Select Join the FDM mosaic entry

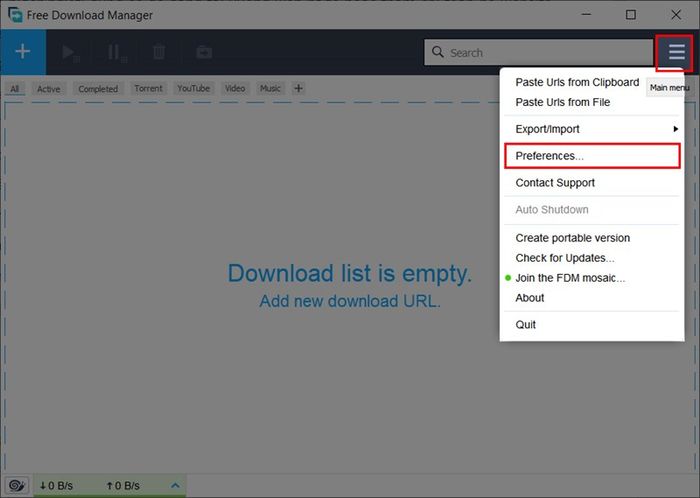570,278
